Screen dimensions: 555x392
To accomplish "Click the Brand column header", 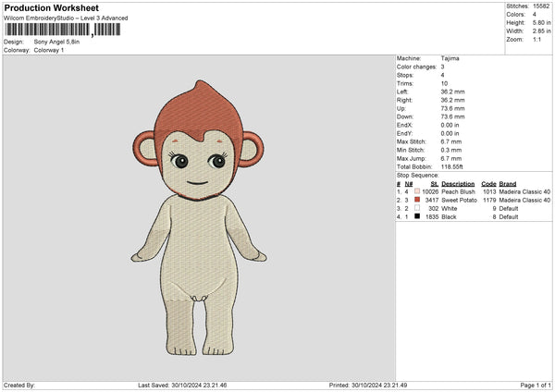I will tap(508, 184).
